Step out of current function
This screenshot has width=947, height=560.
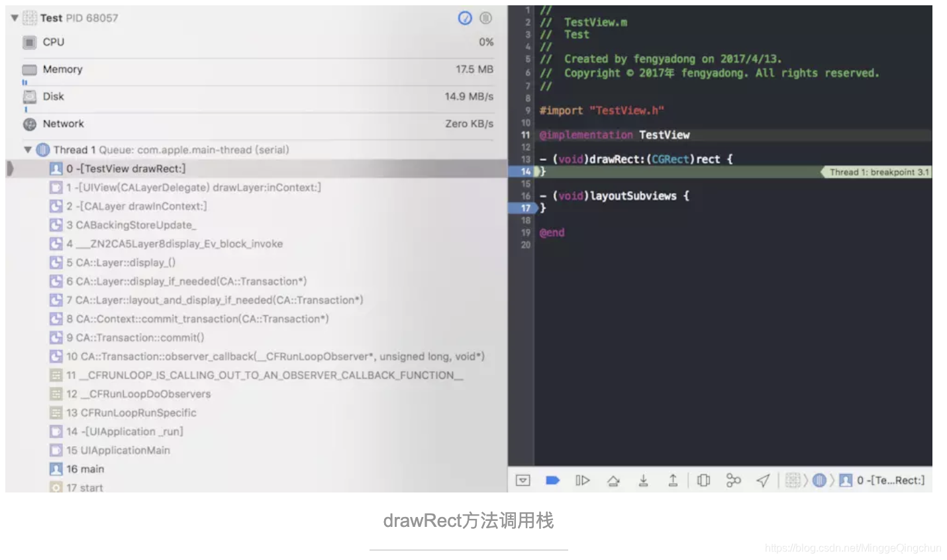click(x=673, y=481)
